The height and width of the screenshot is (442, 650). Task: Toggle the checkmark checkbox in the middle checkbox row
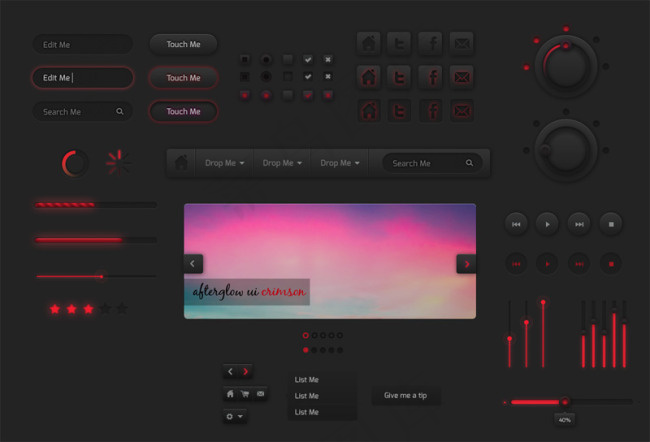click(x=308, y=76)
